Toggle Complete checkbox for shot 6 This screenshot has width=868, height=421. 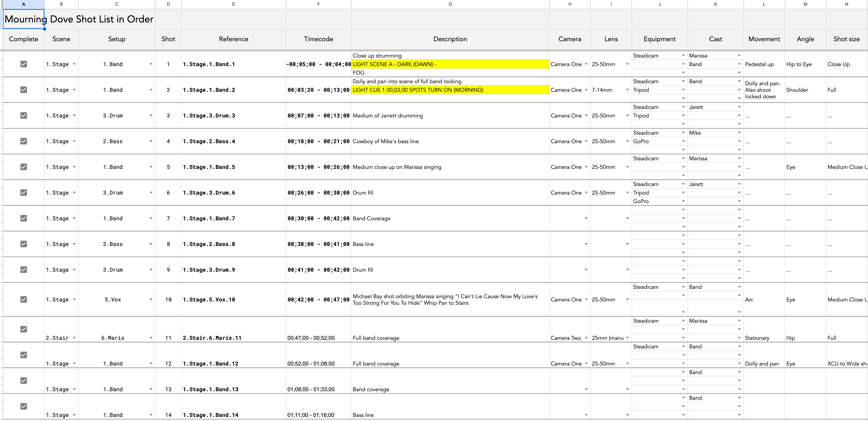(24, 193)
